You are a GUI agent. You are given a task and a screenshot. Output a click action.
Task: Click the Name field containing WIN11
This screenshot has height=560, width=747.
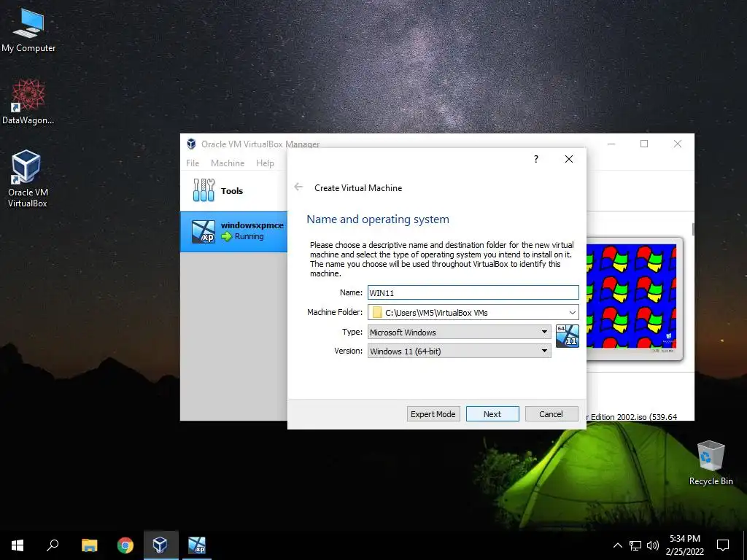coord(473,292)
